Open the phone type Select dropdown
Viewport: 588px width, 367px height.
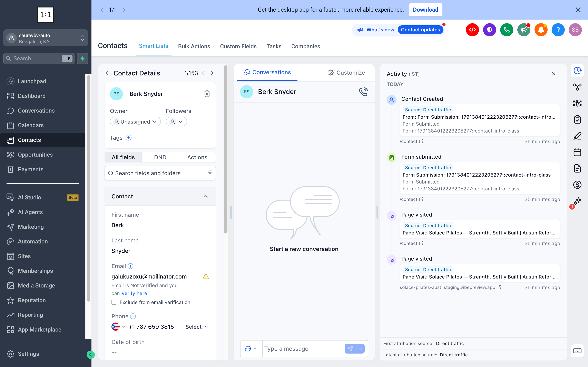[197, 327]
